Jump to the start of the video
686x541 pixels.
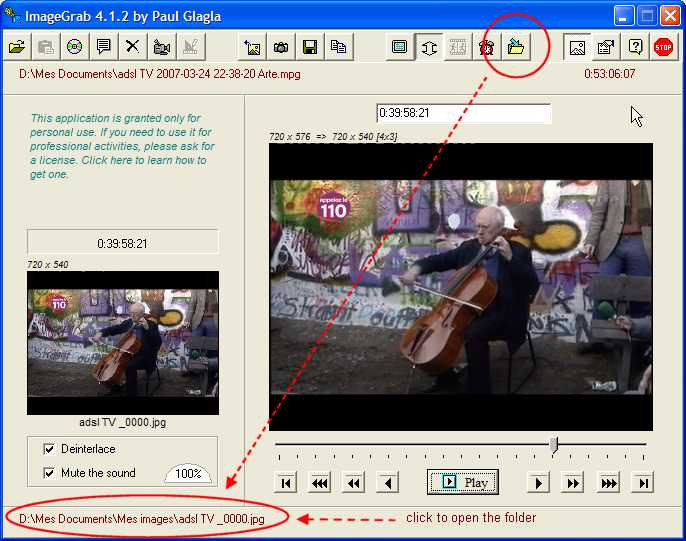click(286, 483)
